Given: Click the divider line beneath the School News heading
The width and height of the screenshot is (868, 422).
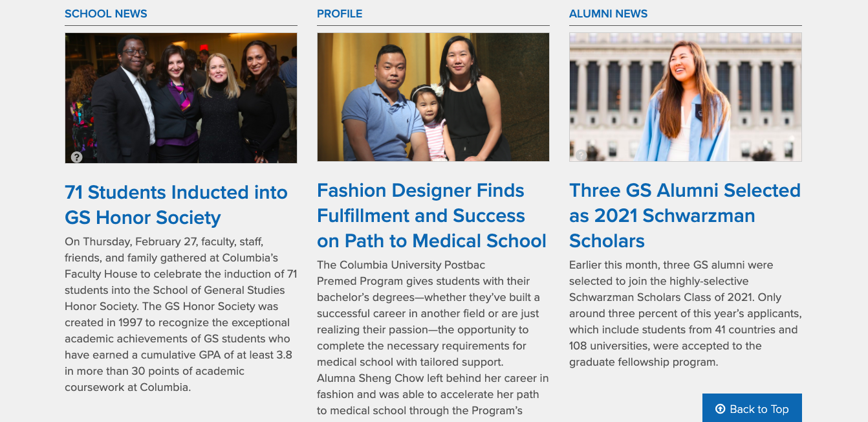Looking at the screenshot, I should coord(180,26).
